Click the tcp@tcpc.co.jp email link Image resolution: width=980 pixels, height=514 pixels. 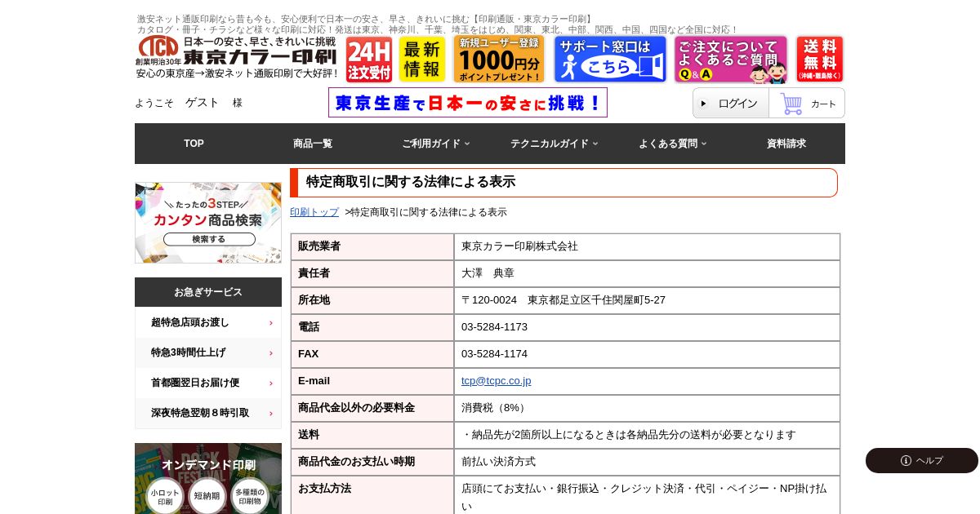click(x=496, y=381)
